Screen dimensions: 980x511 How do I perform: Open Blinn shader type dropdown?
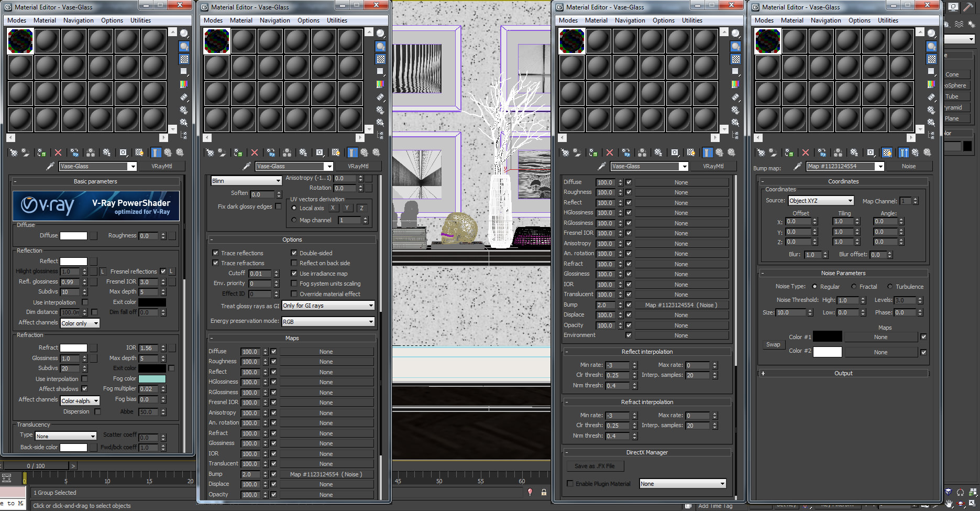click(x=246, y=180)
